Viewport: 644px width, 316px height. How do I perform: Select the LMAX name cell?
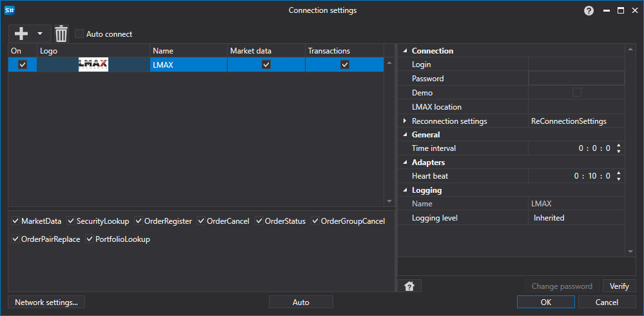point(188,64)
